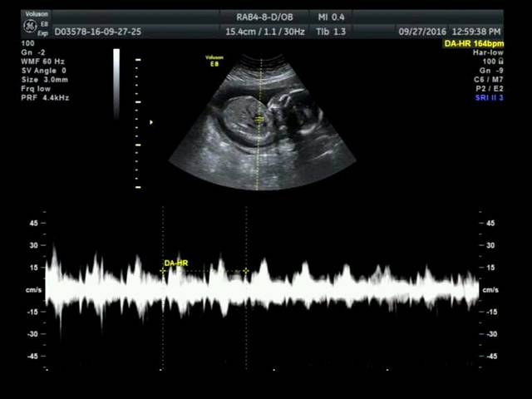Click the WMF 60 Hz filter value

tap(42, 61)
